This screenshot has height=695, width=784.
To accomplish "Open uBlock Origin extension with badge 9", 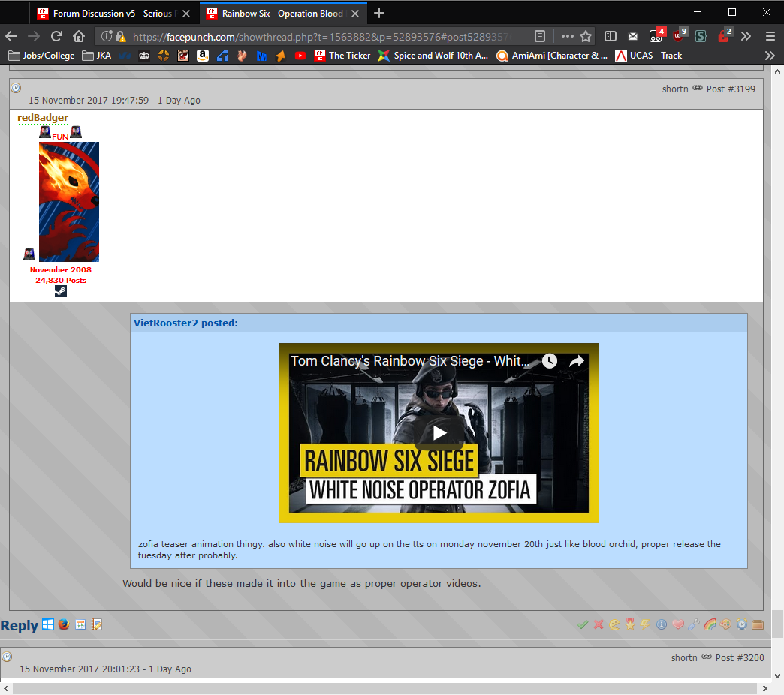I will coord(679,35).
